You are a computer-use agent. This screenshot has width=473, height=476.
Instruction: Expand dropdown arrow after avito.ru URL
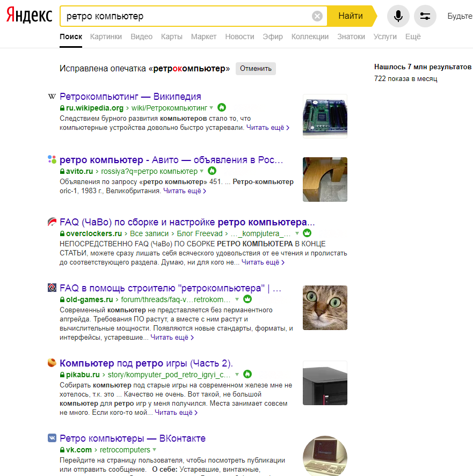(x=201, y=171)
